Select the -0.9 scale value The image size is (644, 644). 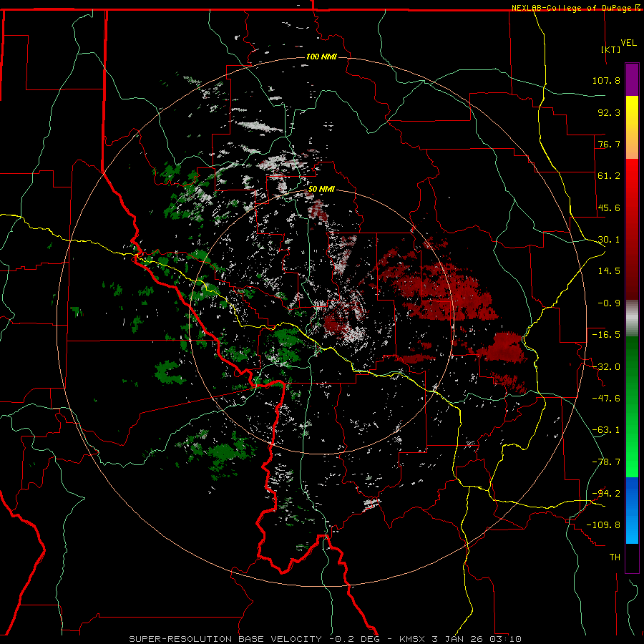click(x=609, y=303)
